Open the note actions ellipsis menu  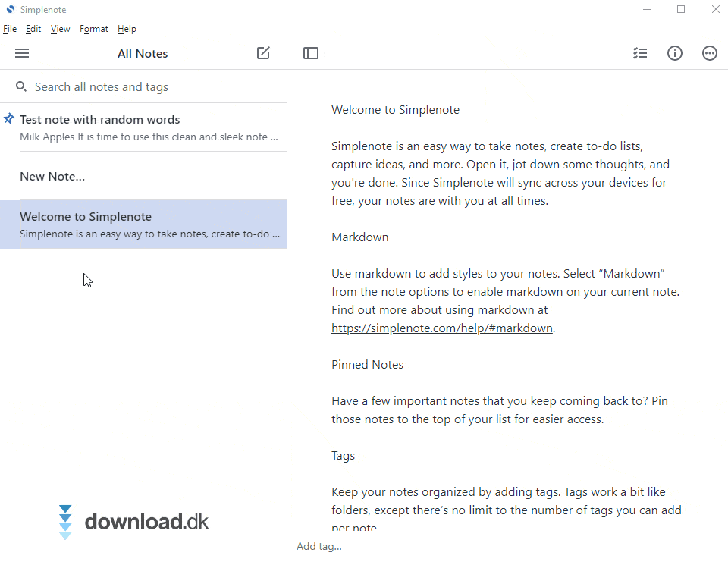click(x=710, y=53)
